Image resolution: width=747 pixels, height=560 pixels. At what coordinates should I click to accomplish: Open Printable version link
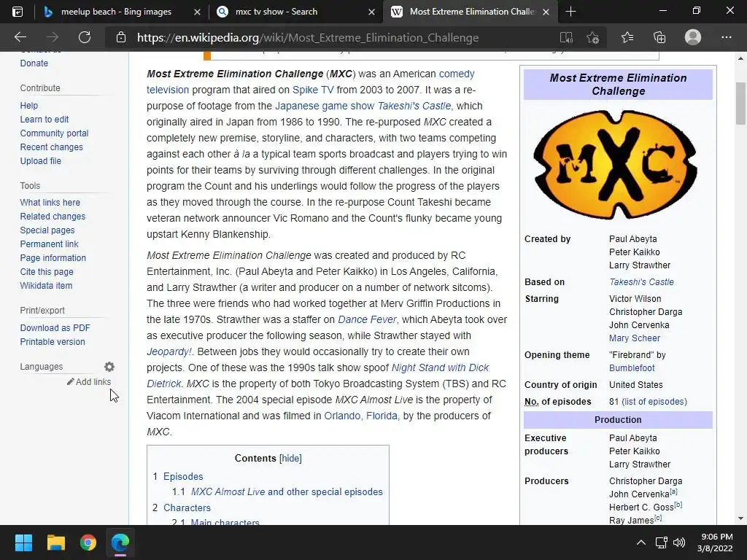(x=53, y=342)
